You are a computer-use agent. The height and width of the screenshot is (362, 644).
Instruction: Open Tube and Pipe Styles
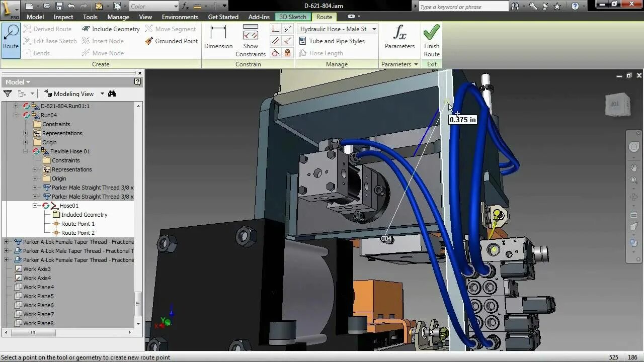[332, 41]
